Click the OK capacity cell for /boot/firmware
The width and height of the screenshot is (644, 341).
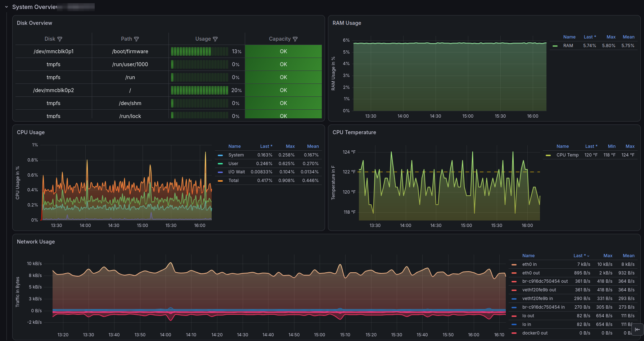coord(283,51)
